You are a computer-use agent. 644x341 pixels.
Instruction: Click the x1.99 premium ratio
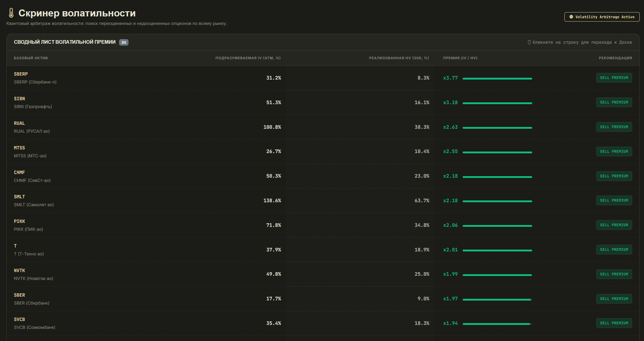click(450, 274)
